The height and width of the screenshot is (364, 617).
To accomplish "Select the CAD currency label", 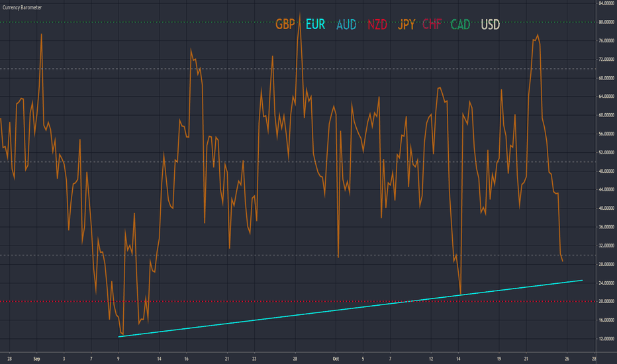I will [460, 24].
